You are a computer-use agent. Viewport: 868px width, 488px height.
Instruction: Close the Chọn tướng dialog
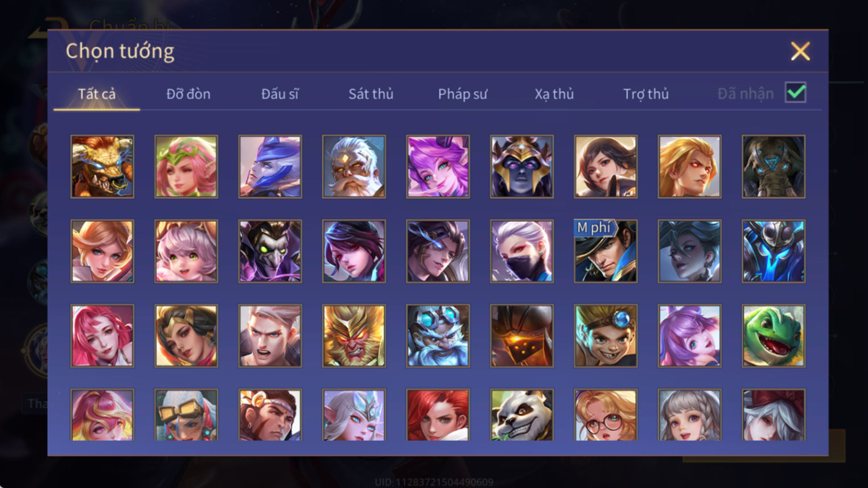coord(800,51)
